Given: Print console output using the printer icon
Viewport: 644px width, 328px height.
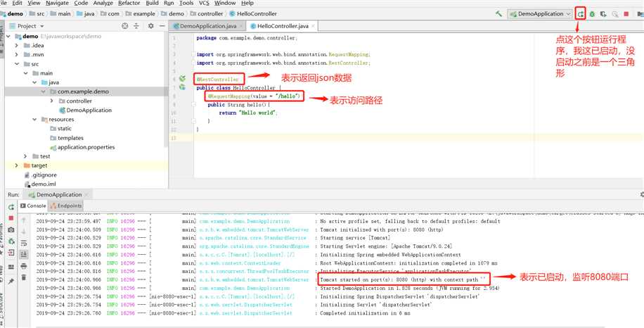Looking at the screenshot, I should click(x=24, y=266).
